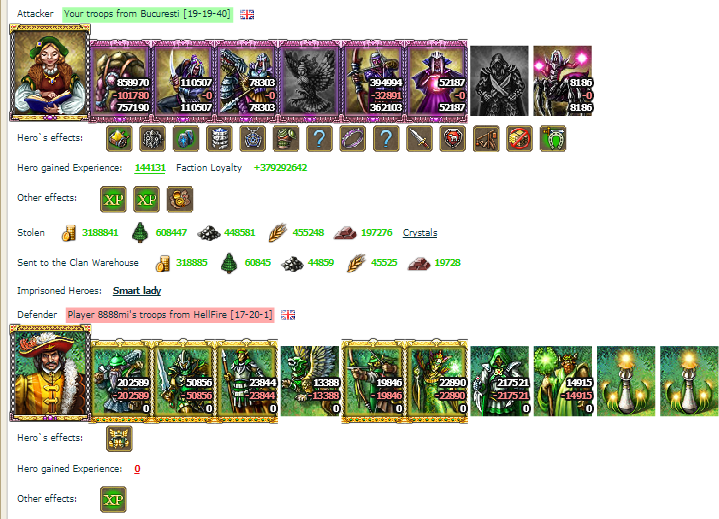Click the horseshoe hero effect icon
Viewport: 719px width, 519px height.
[553, 138]
